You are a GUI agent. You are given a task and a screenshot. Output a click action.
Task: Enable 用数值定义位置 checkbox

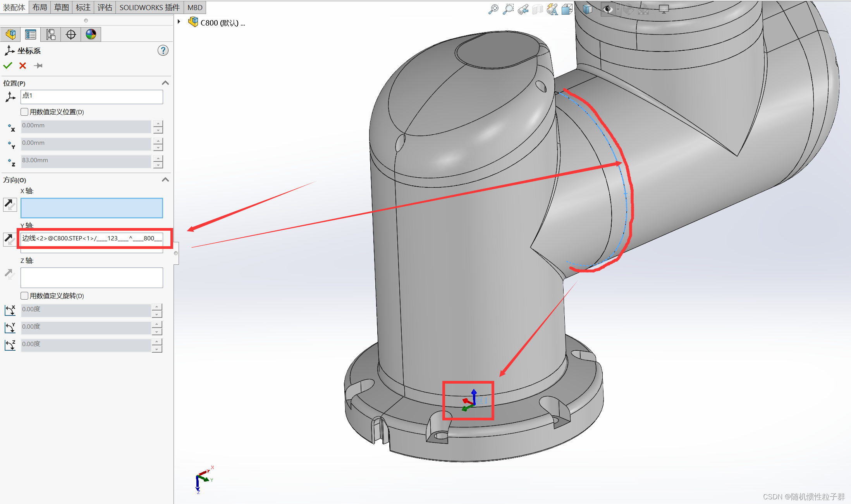pyautogui.click(x=25, y=112)
